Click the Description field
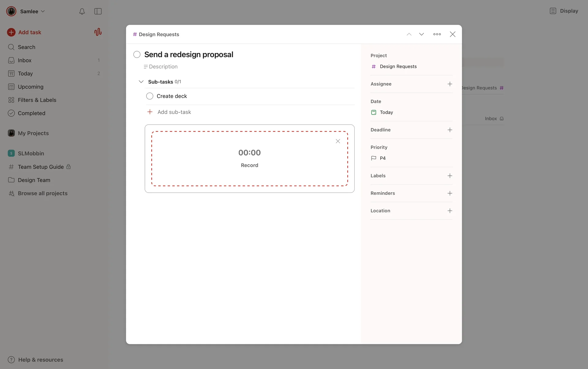 (x=163, y=67)
